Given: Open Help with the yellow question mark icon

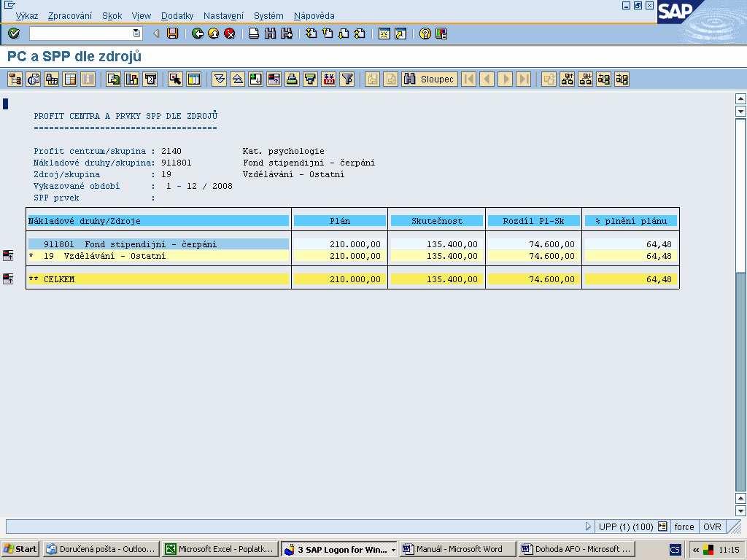Looking at the screenshot, I should click(x=425, y=34).
